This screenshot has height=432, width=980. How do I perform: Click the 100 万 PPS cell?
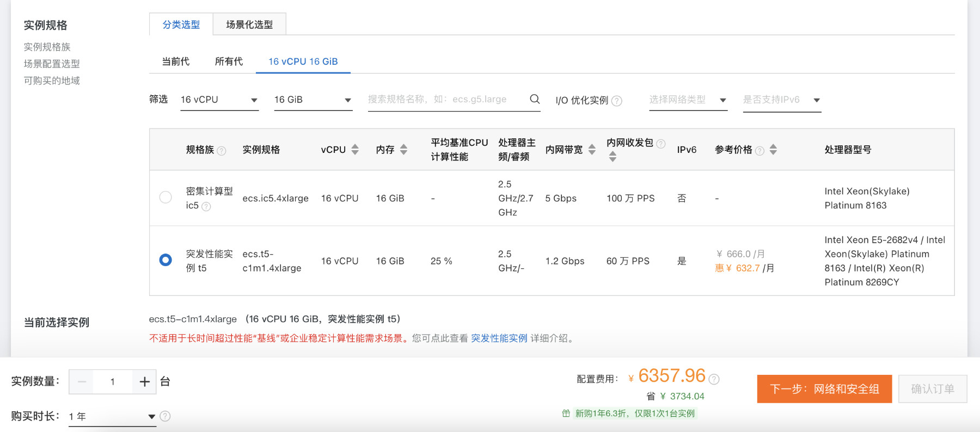click(630, 198)
